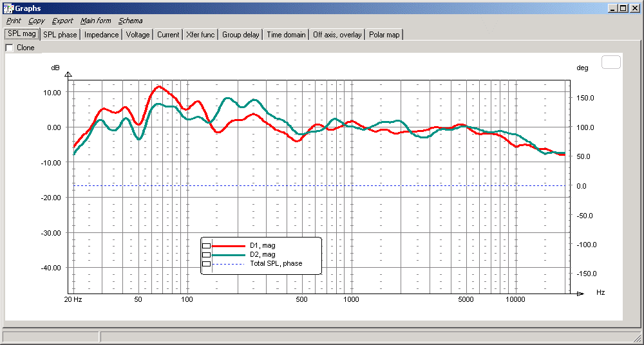Screen dimensions: 644x345
Task: Click the "D1, mag" legend text
Action: (x=263, y=246)
